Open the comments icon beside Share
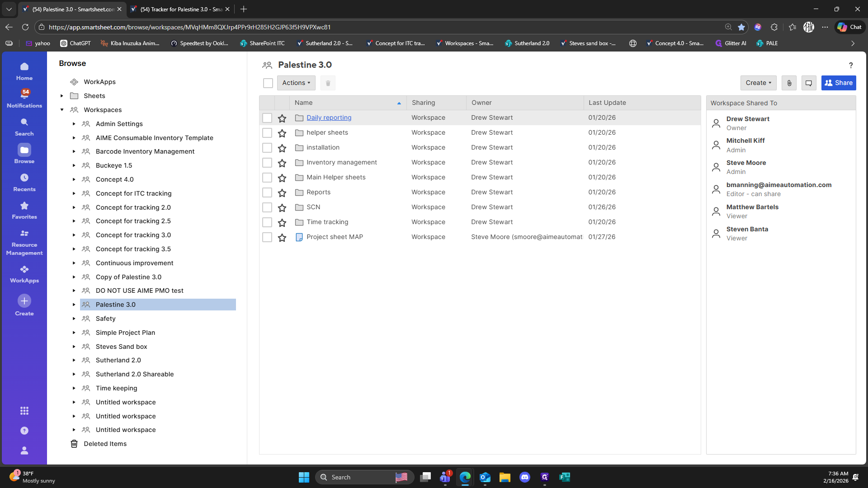Image resolution: width=868 pixels, height=488 pixels. tap(809, 83)
